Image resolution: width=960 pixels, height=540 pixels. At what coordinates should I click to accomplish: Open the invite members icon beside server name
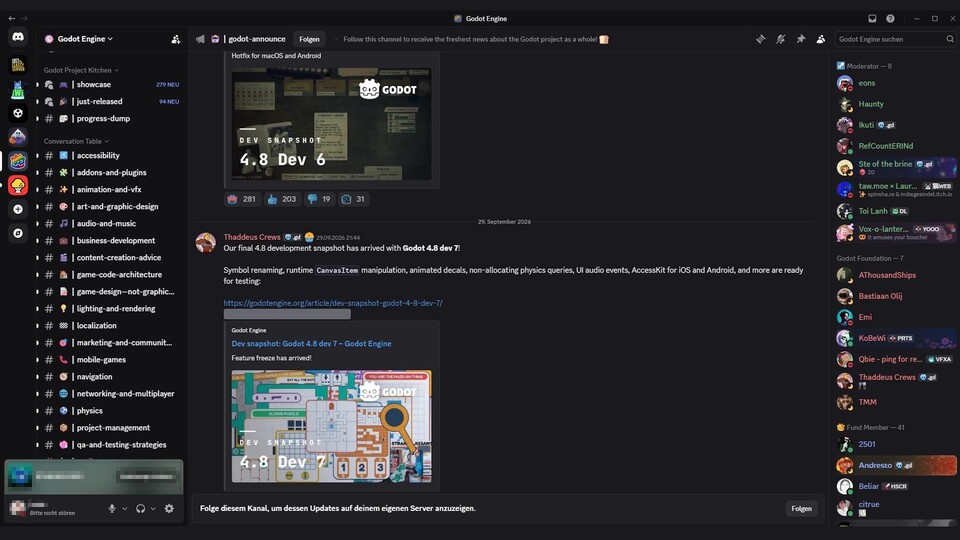point(176,39)
